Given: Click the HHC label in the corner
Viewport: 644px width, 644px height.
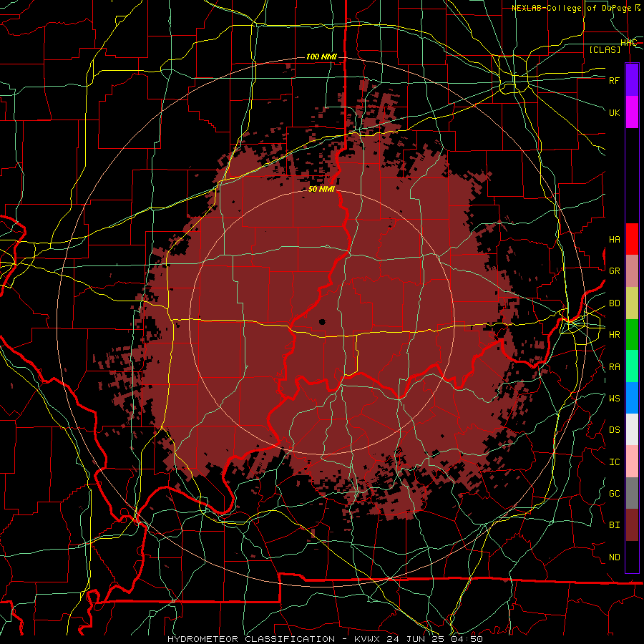Looking at the screenshot, I should tap(628, 42).
